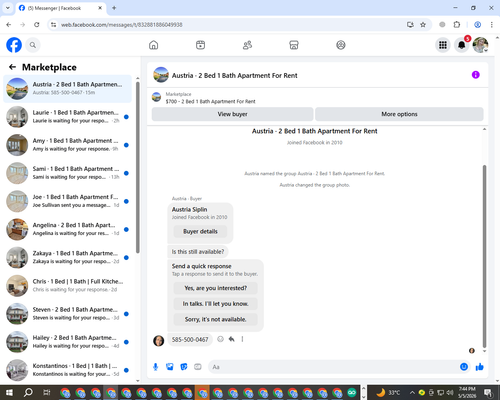The image size is (500, 400).
Task: Open Angelina's 2 Bed 1 Bath conversation
Action: click(x=67, y=229)
